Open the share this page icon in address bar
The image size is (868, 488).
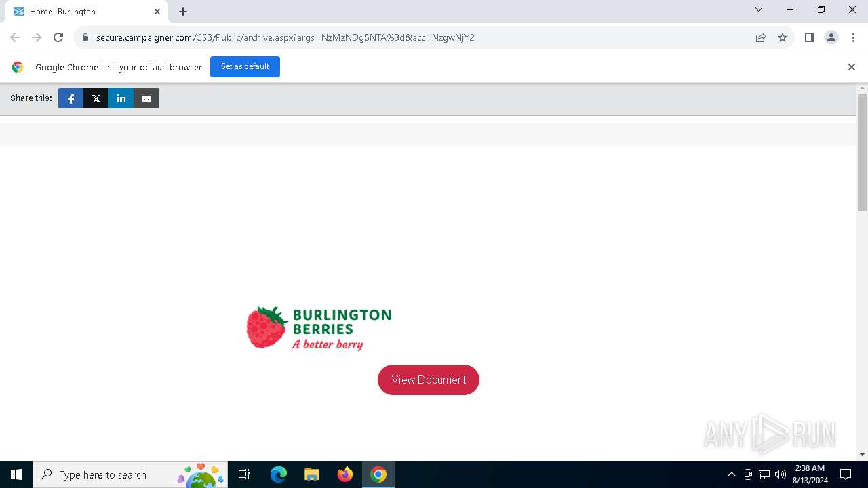point(761,37)
